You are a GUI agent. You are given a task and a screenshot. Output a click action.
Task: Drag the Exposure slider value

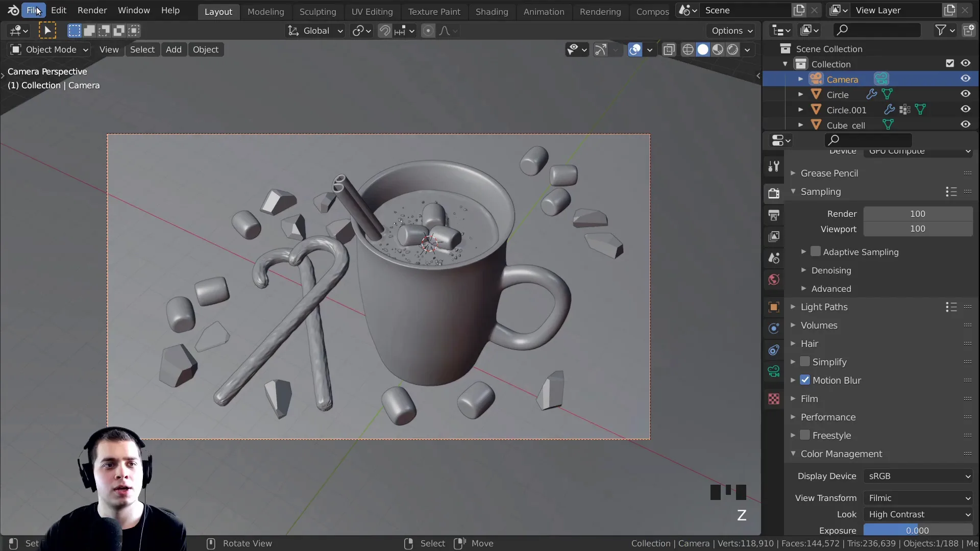(x=918, y=530)
